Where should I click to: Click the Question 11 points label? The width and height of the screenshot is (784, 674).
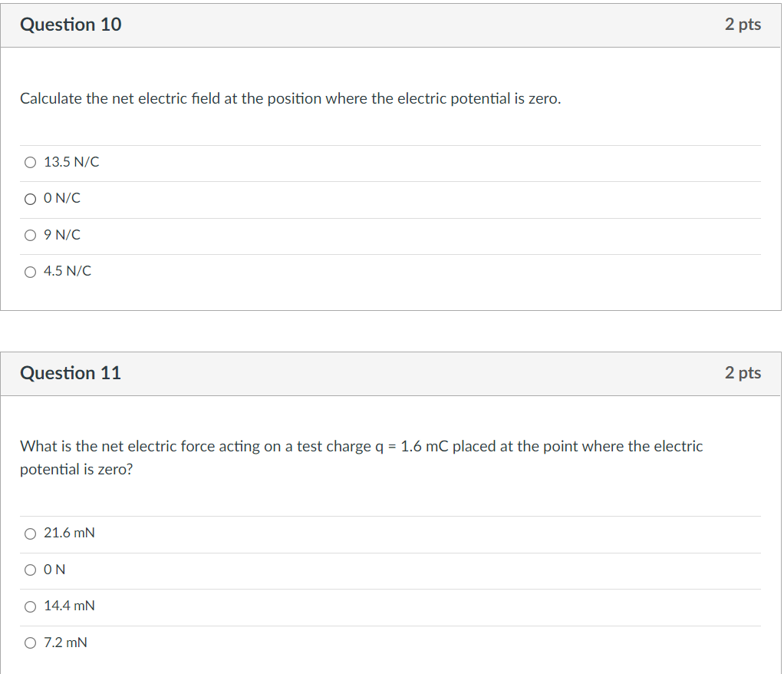click(x=743, y=373)
